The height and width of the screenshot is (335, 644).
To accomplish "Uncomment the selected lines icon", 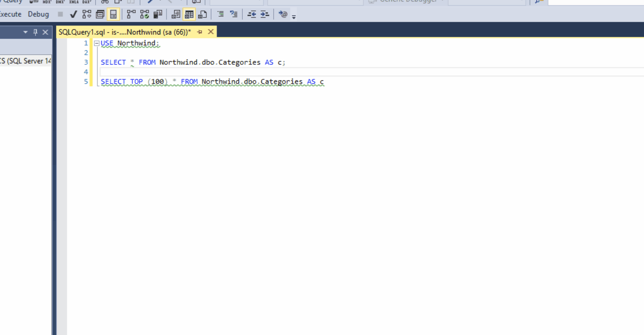I will coord(233,14).
